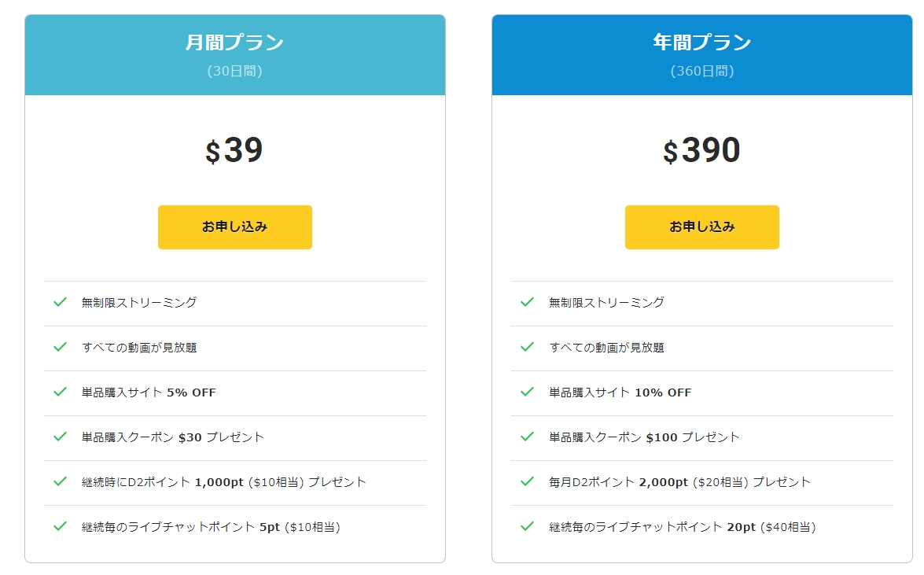Click the annual plan お申し込み button
924x575 pixels.
point(701,227)
